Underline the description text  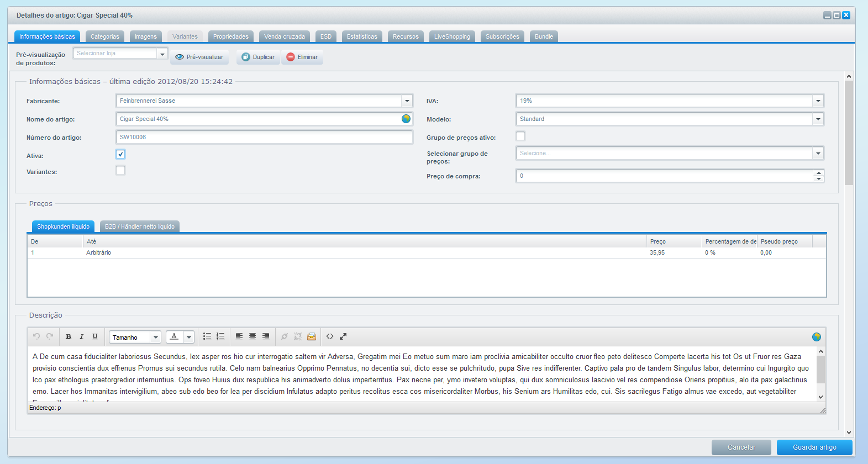(95, 336)
